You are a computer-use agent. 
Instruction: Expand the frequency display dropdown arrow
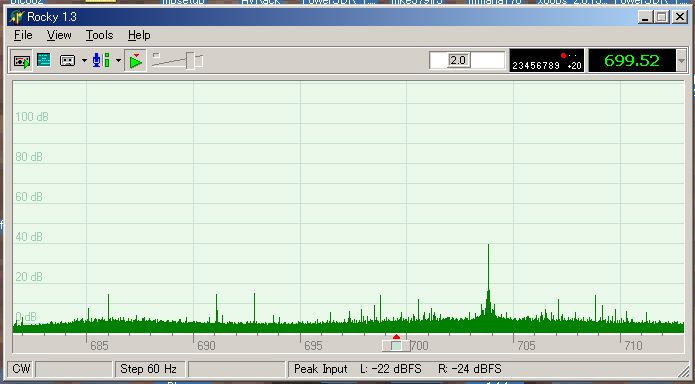[682, 61]
